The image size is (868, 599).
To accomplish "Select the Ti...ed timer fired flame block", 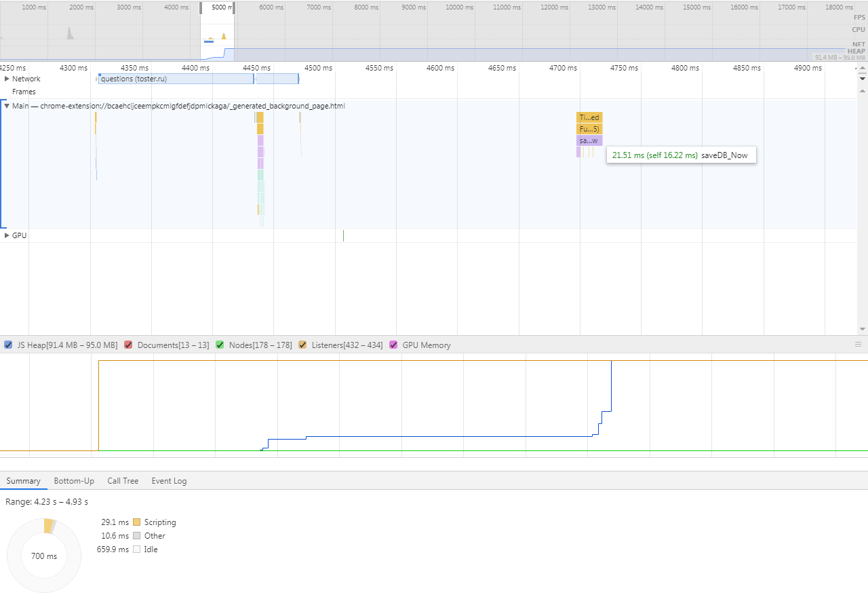I will (589, 117).
